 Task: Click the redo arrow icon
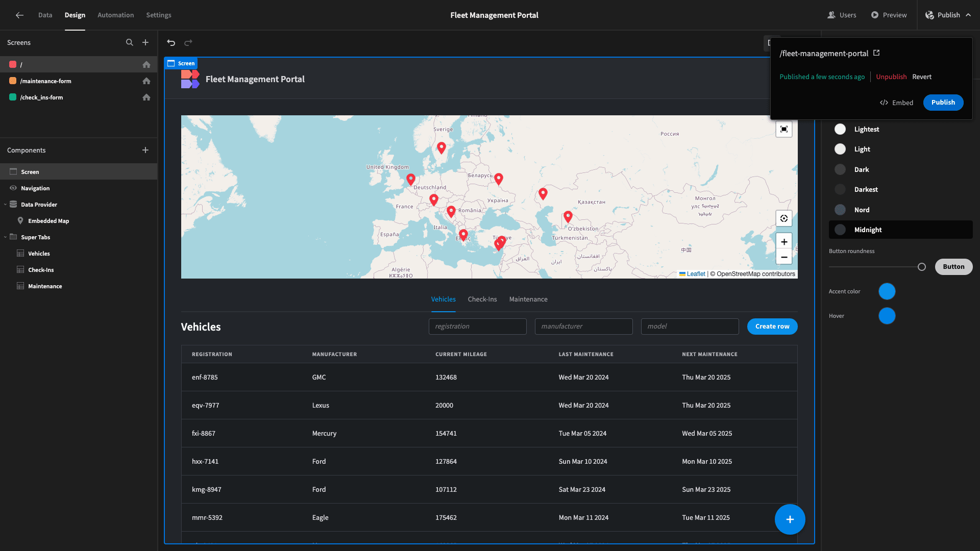(188, 43)
